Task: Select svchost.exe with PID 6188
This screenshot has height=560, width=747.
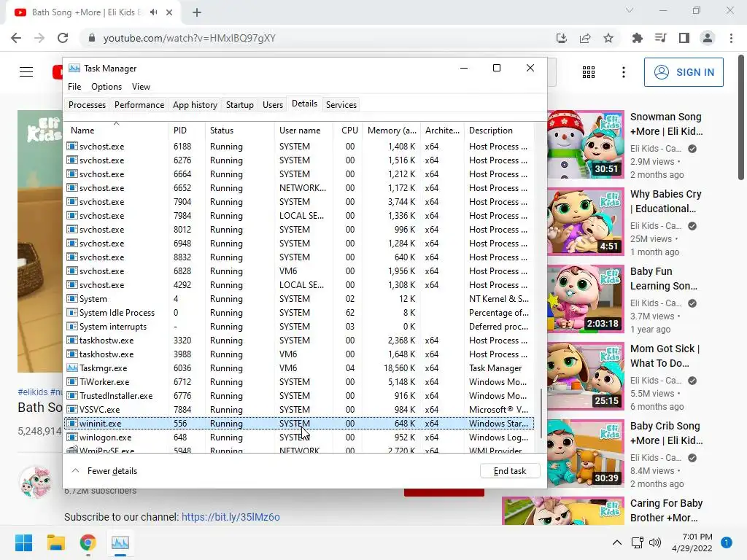Action: (x=299, y=146)
